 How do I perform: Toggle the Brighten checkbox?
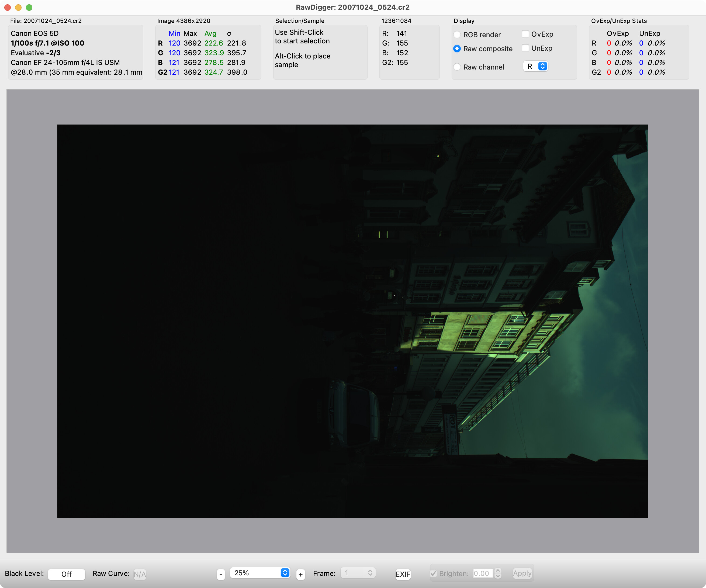point(434,573)
